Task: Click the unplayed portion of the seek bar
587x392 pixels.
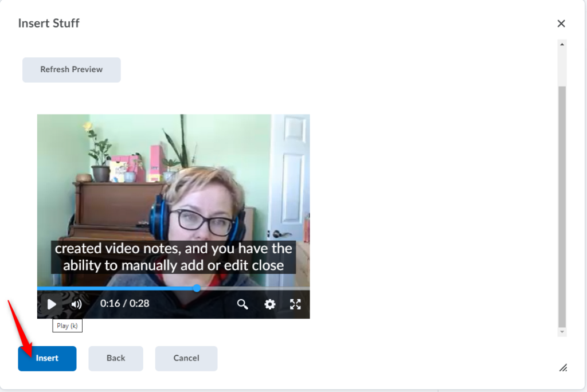Action: pyautogui.click(x=252, y=288)
